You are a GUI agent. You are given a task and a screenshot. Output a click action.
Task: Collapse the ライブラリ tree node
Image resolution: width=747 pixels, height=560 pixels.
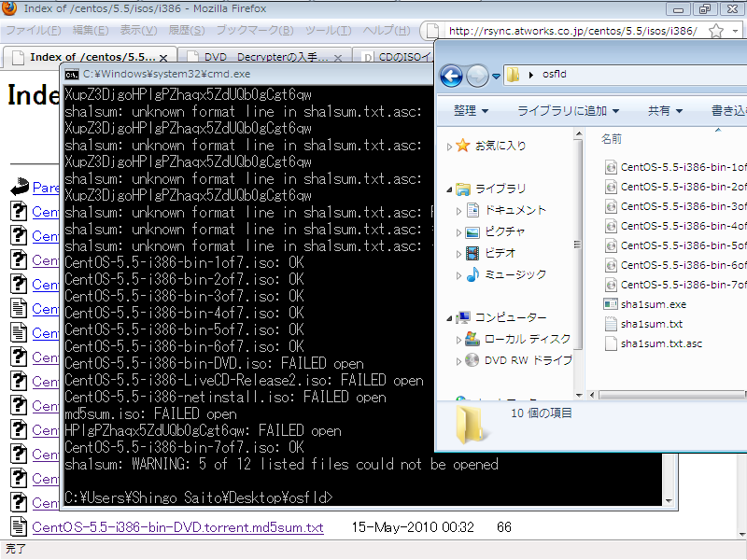(449, 189)
